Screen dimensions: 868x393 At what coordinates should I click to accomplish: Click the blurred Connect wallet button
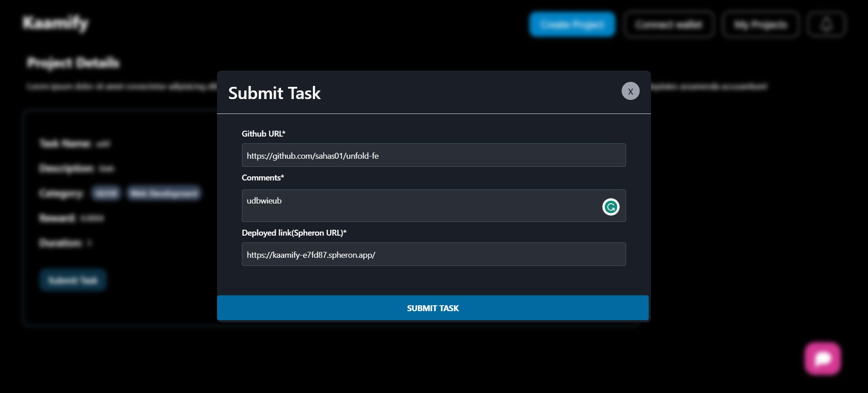click(x=669, y=24)
